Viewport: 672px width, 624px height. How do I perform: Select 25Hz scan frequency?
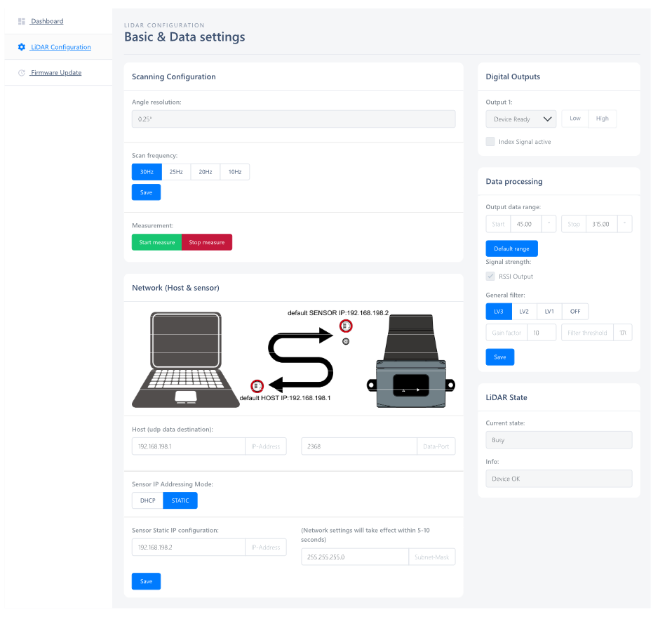point(176,172)
